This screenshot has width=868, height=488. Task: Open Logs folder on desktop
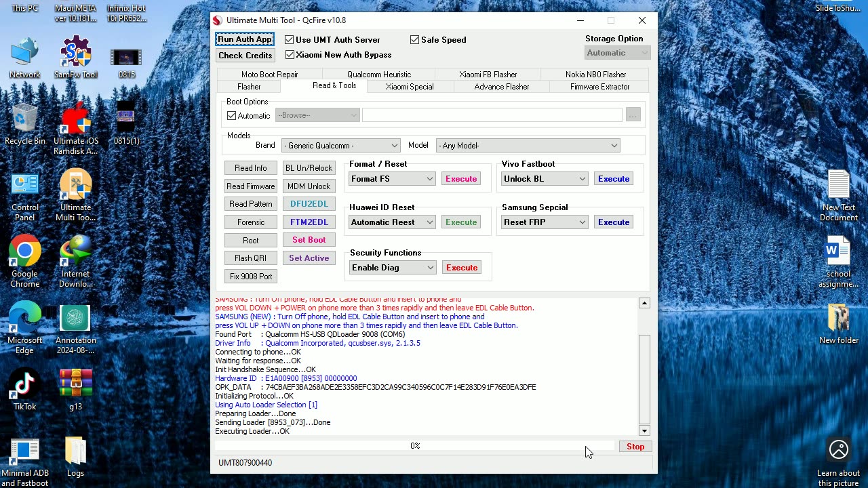(75, 457)
